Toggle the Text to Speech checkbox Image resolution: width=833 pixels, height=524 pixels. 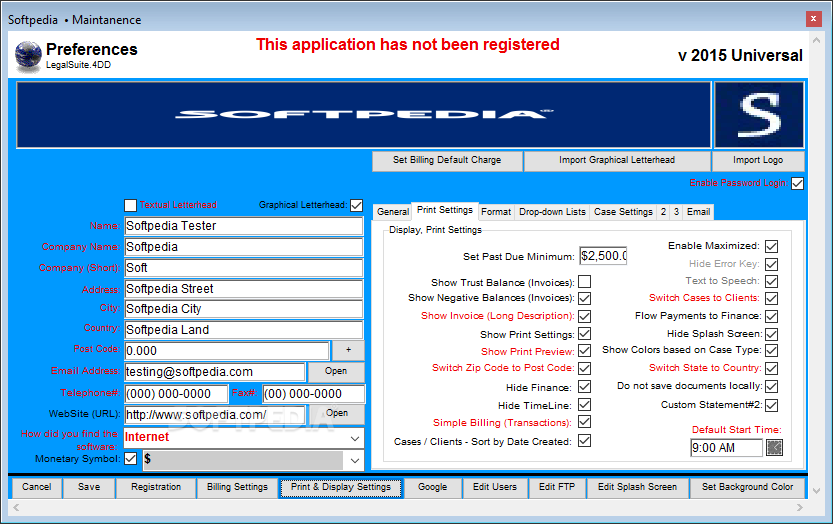[771, 281]
